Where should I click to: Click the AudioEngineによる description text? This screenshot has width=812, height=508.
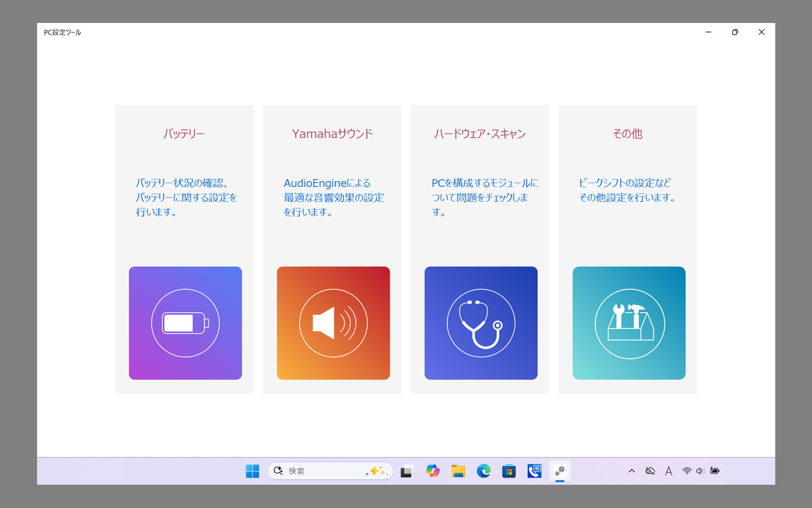(x=334, y=198)
